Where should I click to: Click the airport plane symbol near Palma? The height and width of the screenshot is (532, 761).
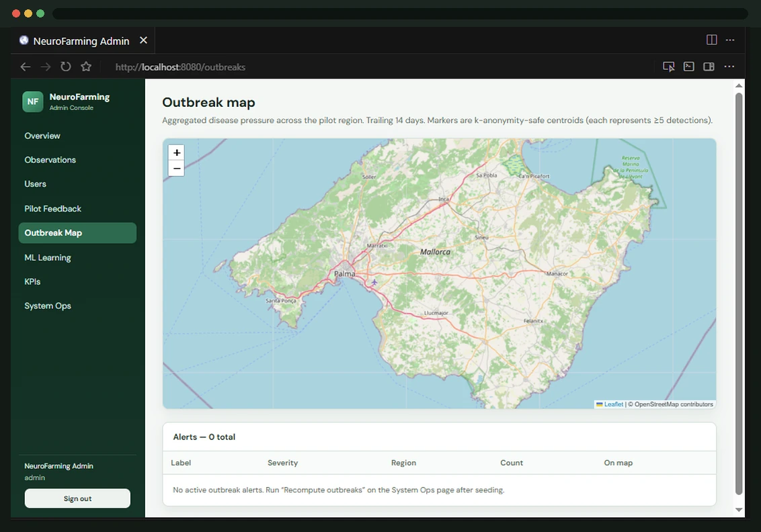click(374, 281)
